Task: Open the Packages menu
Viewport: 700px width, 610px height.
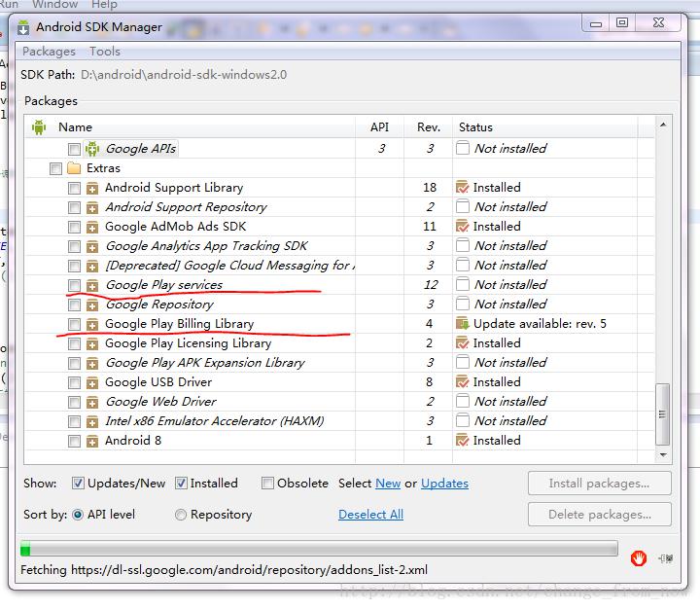Action: pos(50,52)
